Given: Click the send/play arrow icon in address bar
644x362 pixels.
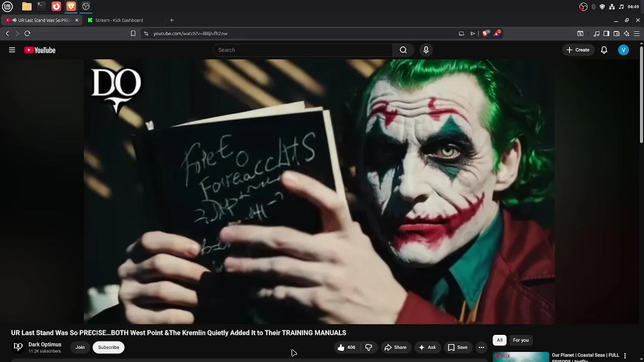Looking at the screenshot, I should point(472,34).
